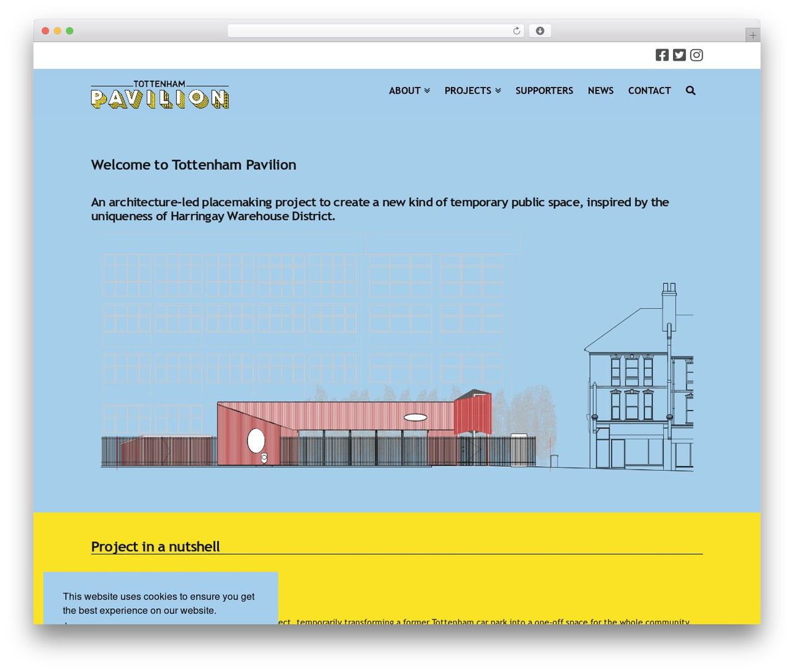The image size is (794, 672).
Task: Open the Twitter social link
Action: click(x=679, y=55)
